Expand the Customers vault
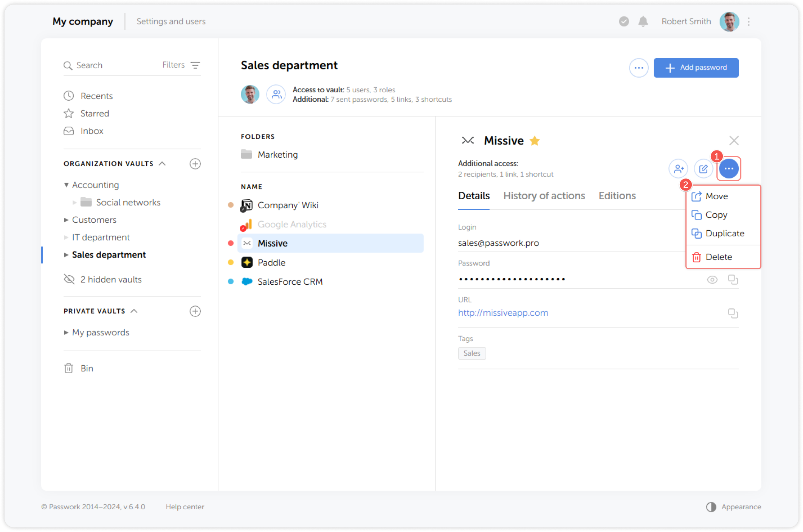The height and width of the screenshot is (532, 803). coord(66,220)
